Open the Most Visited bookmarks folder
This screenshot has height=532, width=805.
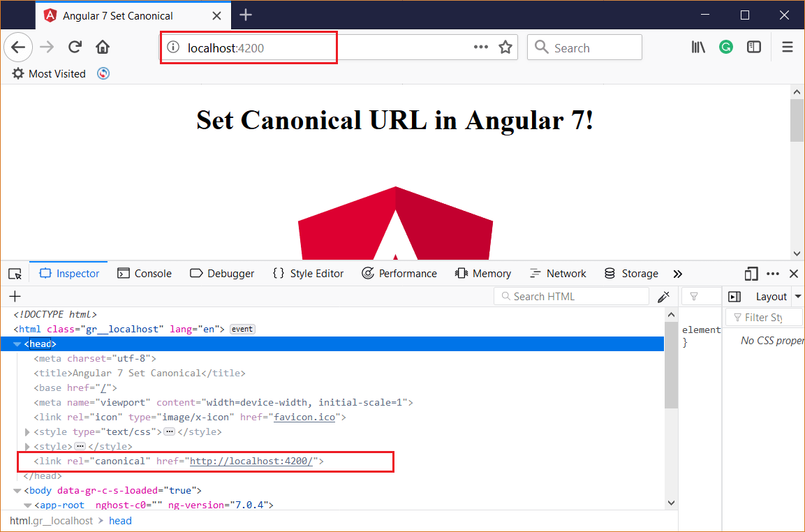[50, 73]
